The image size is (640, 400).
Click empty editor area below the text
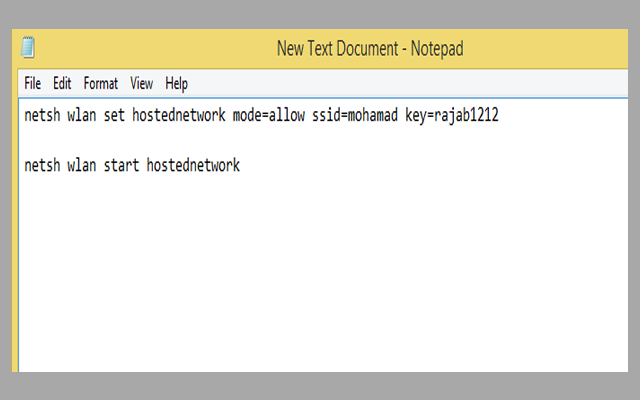tap(320, 280)
